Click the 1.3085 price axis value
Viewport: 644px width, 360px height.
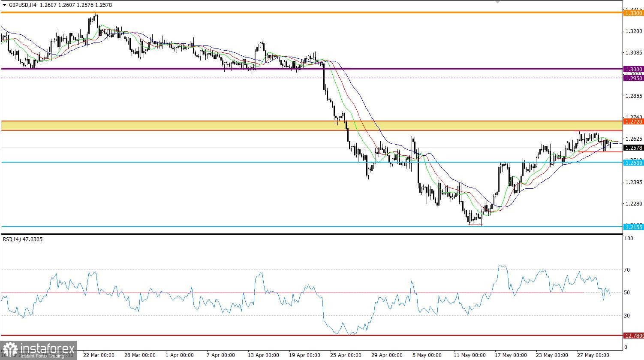pos(634,53)
